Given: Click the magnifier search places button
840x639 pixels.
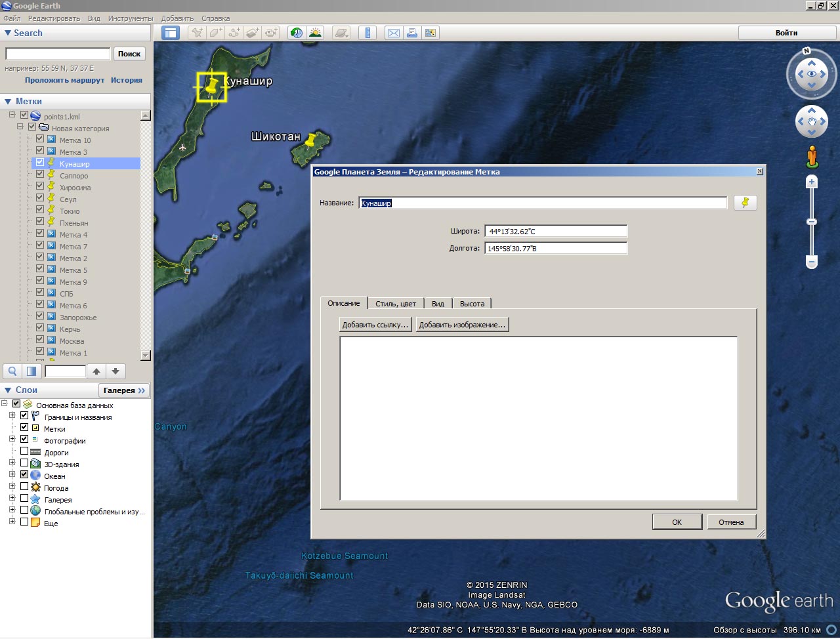Looking at the screenshot, I should pyautogui.click(x=12, y=371).
